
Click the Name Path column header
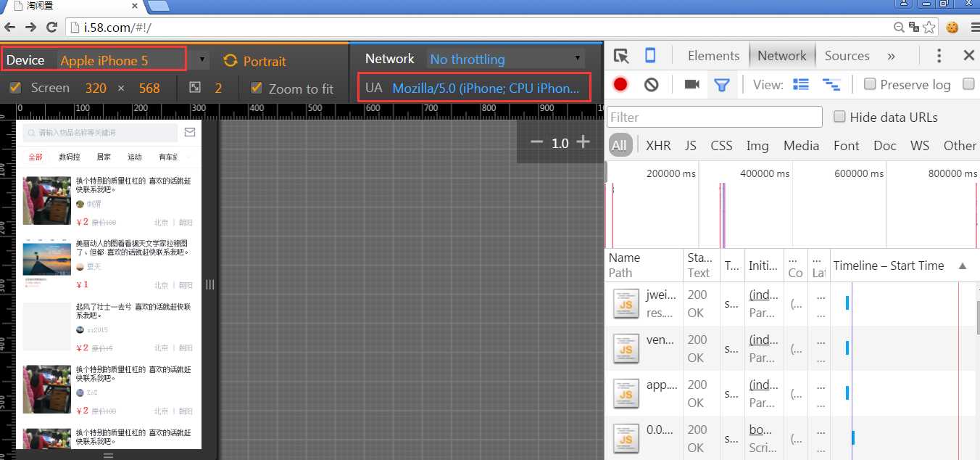pyautogui.click(x=644, y=265)
